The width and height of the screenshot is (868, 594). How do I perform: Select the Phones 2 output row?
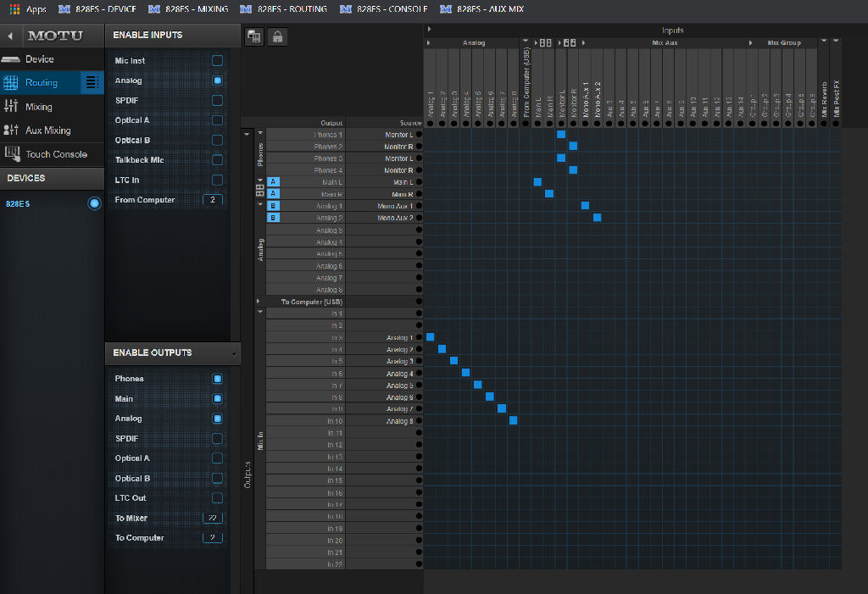305,147
